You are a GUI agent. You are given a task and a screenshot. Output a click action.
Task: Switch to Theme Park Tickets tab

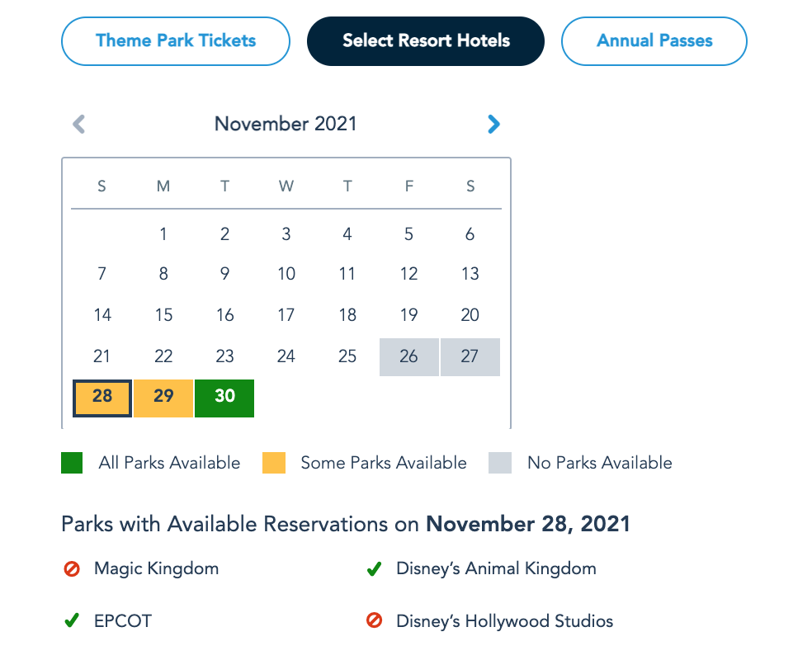coord(176,41)
